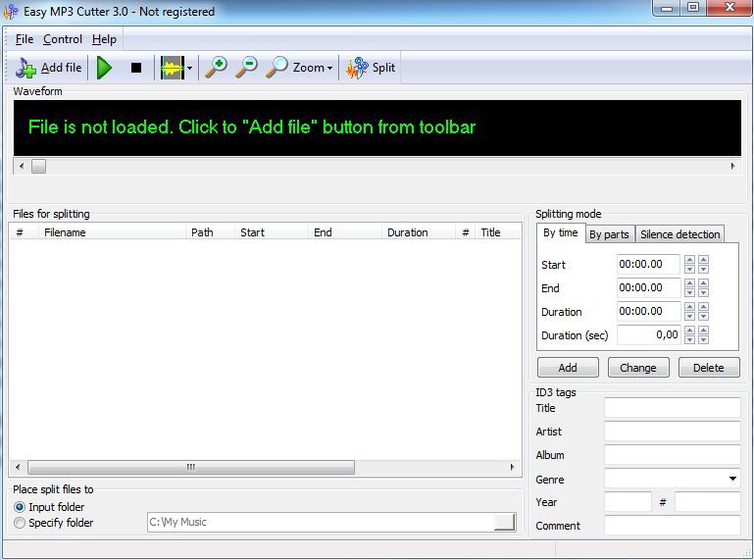The image size is (754, 560).
Task: Click the Delete button
Action: [x=709, y=368]
